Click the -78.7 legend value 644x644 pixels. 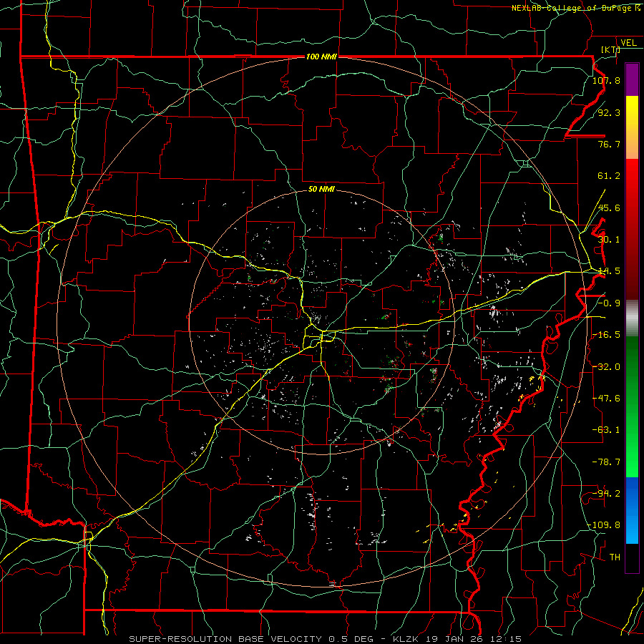[606, 462]
